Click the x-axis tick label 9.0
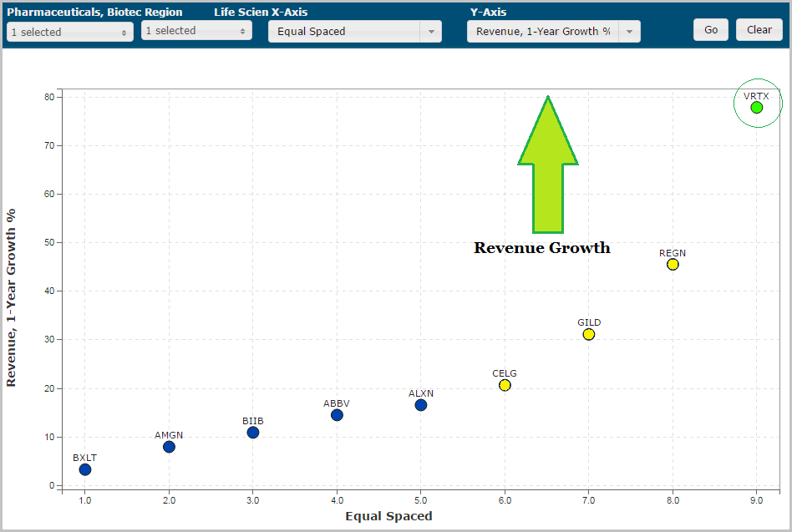Image resolution: width=792 pixels, height=532 pixels. [x=756, y=500]
